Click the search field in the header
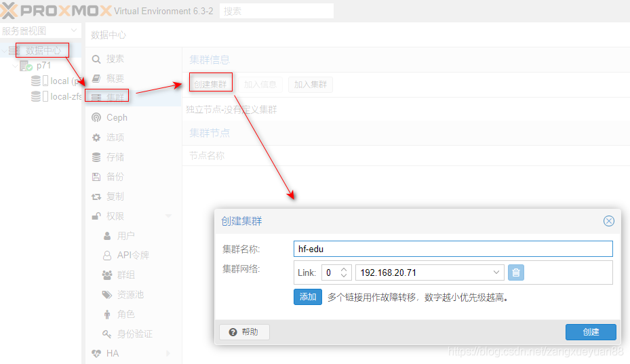Image resolution: width=630 pixels, height=364 pixels. pyautogui.click(x=277, y=11)
